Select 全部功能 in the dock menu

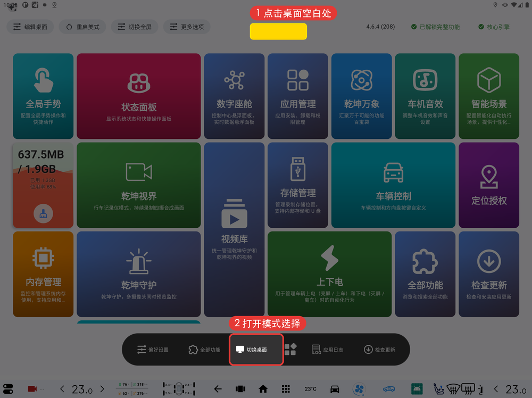(204, 350)
